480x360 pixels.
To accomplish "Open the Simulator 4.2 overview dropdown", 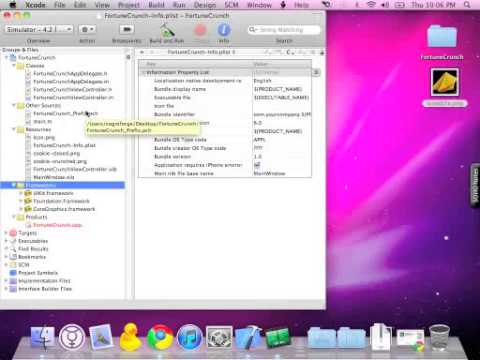I will click(x=39, y=29).
